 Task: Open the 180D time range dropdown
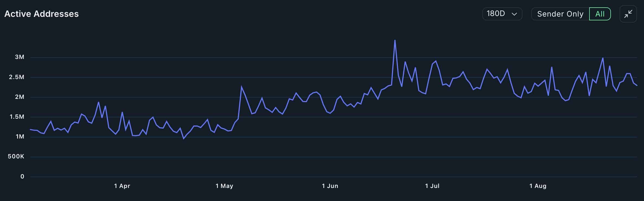(x=502, y=14)
